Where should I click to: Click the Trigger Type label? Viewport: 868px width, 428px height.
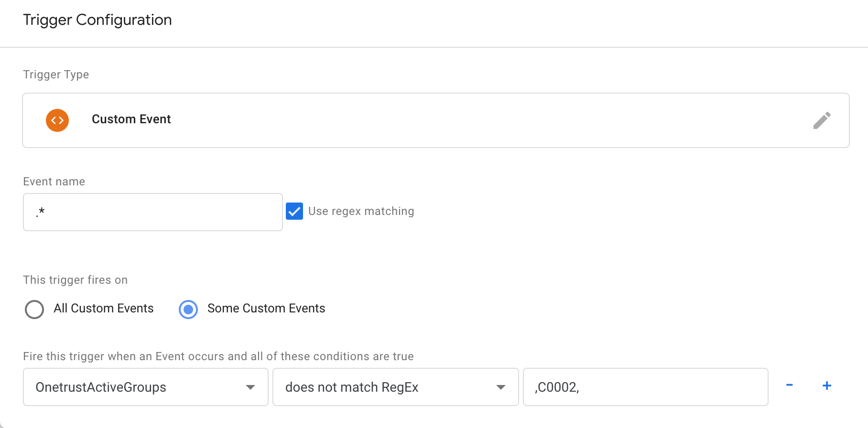(x=56, y=75)
